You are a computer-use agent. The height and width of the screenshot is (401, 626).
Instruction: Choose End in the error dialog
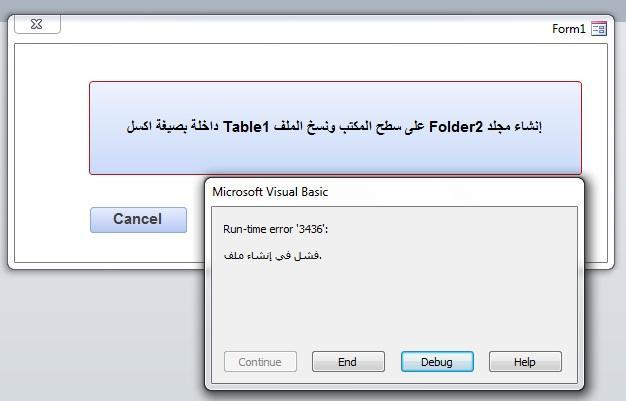348,361
